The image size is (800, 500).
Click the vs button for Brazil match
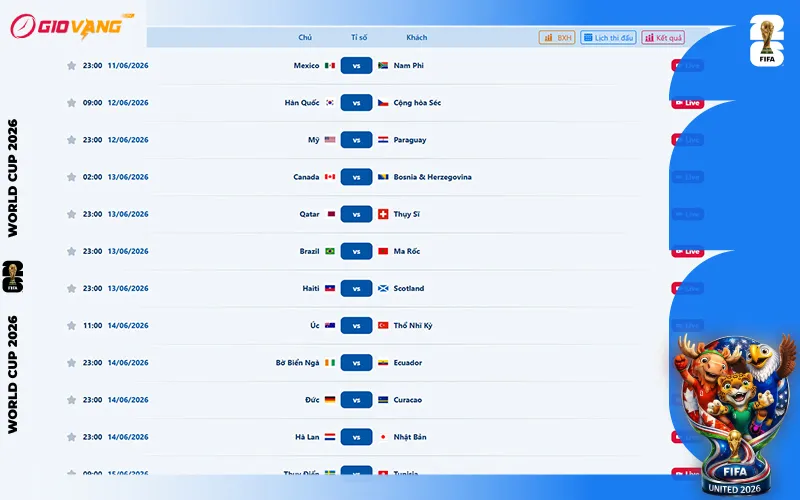point(356,252)
